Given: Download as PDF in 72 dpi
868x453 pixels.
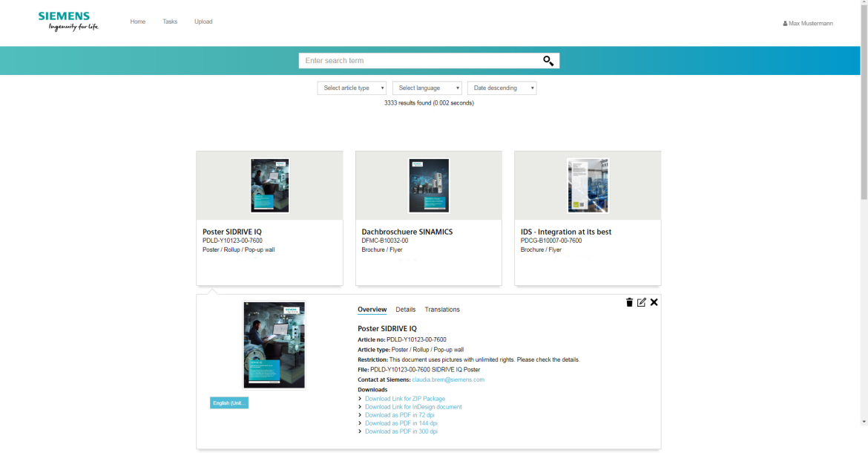Looking at the screenshot, I should coord(400,415).
